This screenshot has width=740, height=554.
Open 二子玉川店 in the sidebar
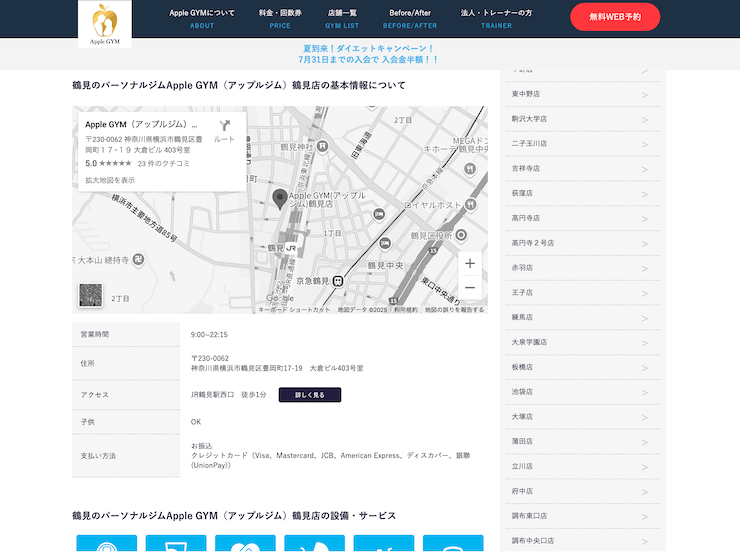[x=583, y=143]
